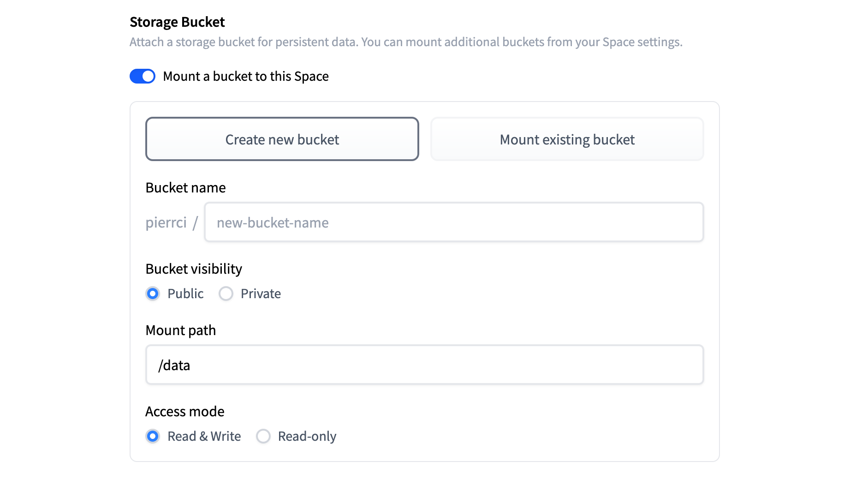Select the Read & Write access radio button
The image size is (868, 480).
(x=153, y=436)
